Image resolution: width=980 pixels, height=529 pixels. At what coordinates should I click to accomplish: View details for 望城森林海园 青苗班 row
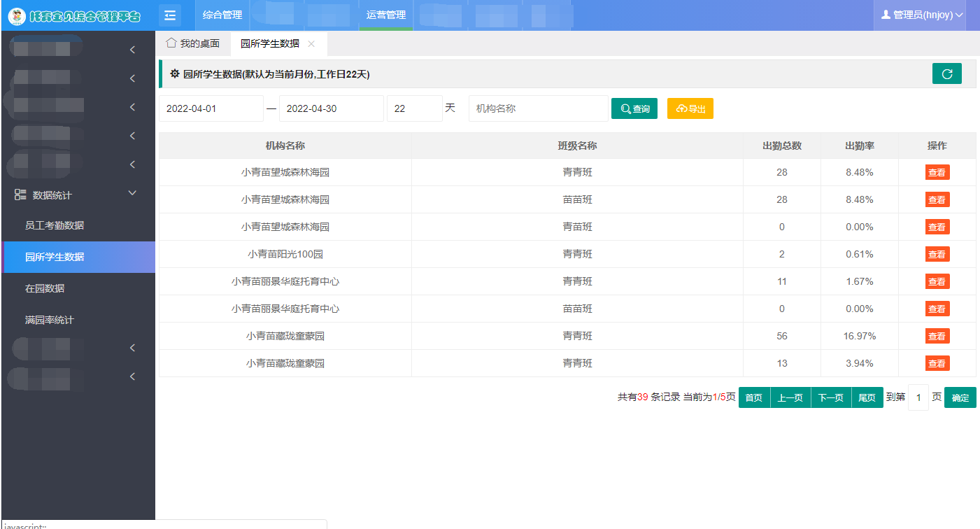tap(937, 227)
